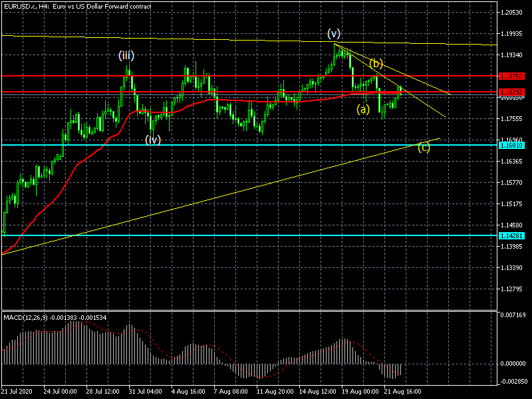Select the yellow (b) wave label
The height and width of the screenshot is (399, 532).
pos(376,64)
